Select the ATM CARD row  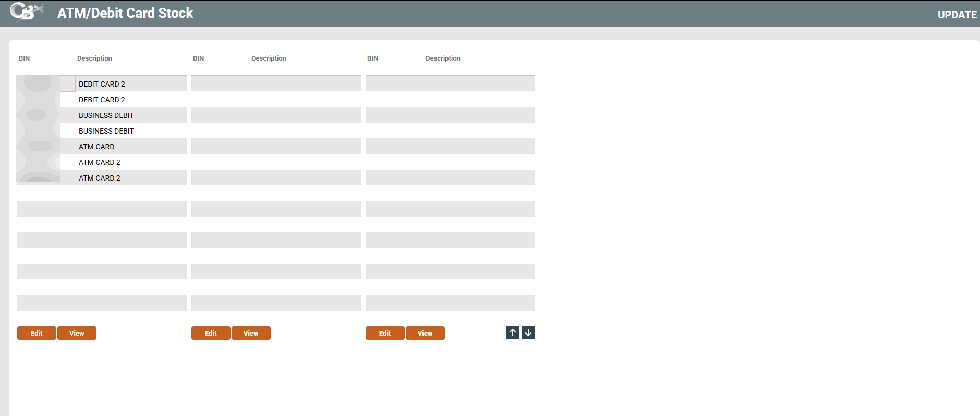pos(96,147)
